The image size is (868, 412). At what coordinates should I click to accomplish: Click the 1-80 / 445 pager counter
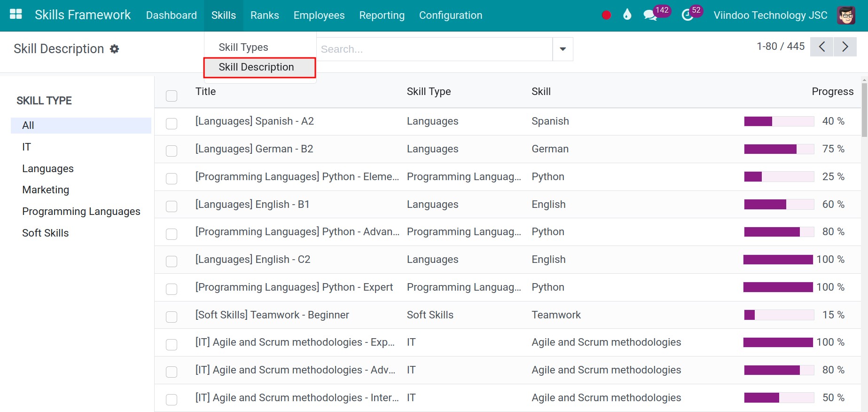[x=781, y=47]
